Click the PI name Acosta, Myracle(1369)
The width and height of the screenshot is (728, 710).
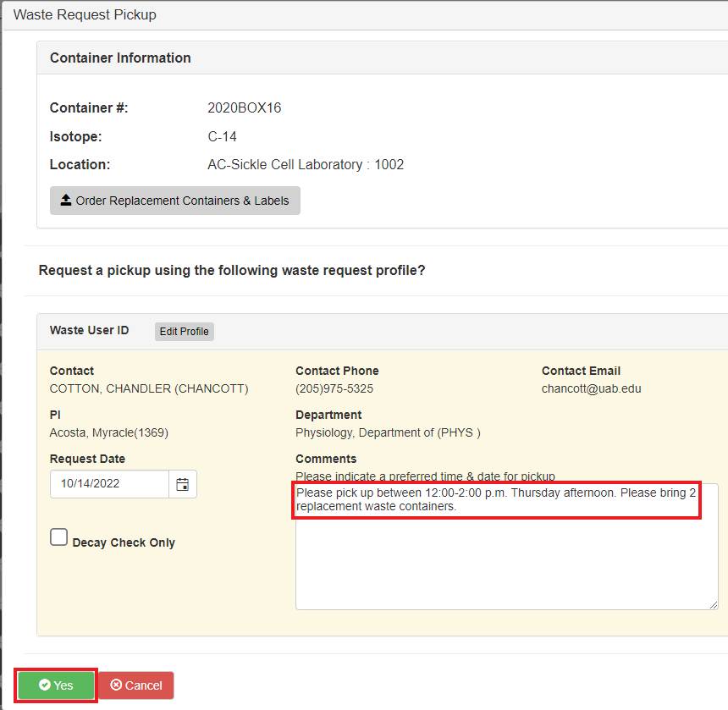coord(108,432)
